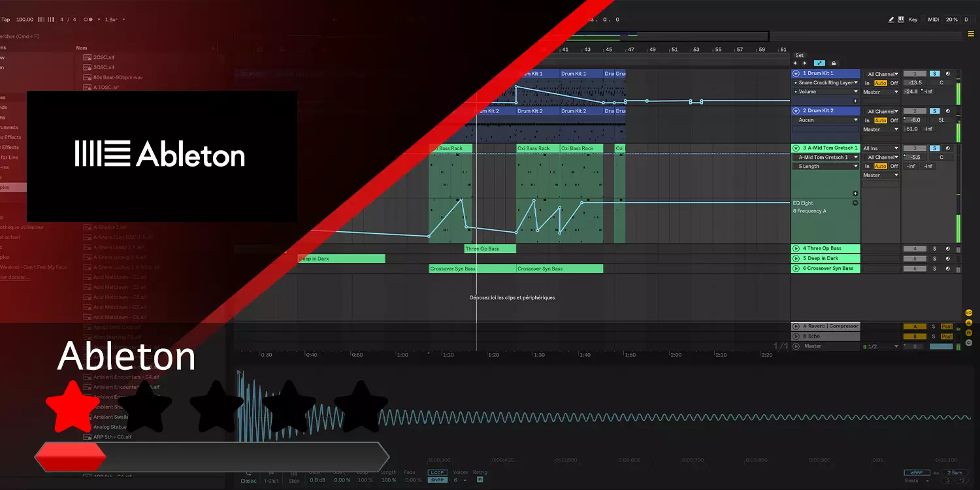
Task: Open Master cue out 1/2 dropdown
Action: (881, 346)
